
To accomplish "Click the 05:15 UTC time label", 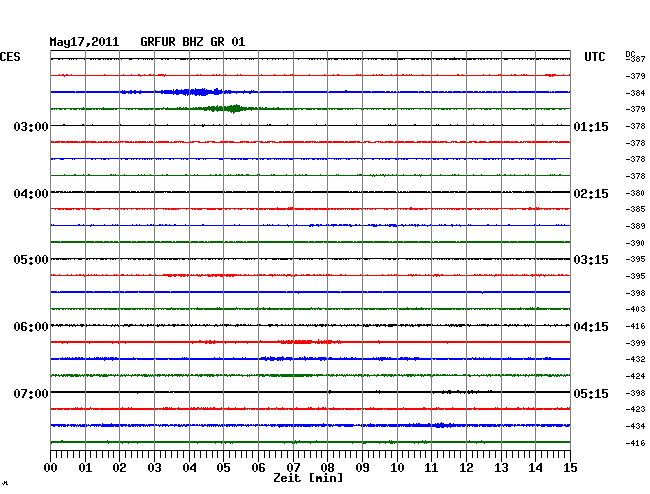I will (x=591, y=393).
